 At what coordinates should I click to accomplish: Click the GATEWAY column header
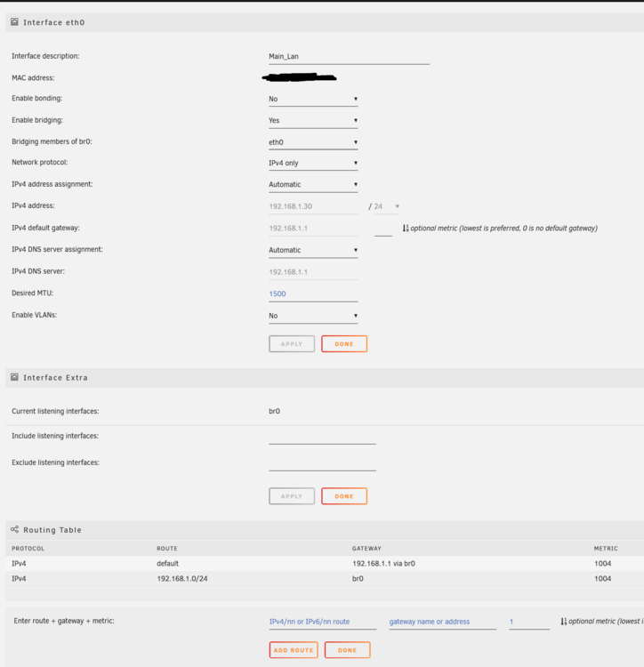pos(366,549)
